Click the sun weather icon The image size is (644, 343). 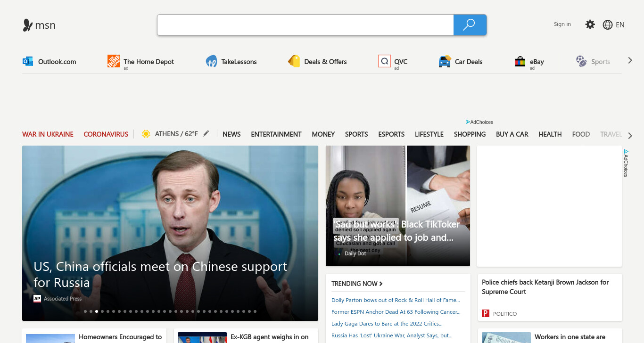146,134
